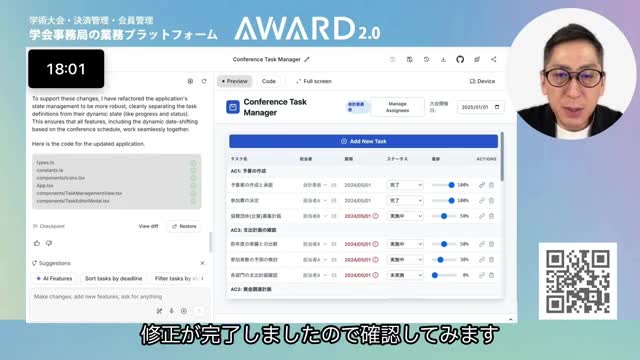Click link icon on the 30% progress row
The height and width of the screenshot is (360, 640).
(x=482, y=260)
